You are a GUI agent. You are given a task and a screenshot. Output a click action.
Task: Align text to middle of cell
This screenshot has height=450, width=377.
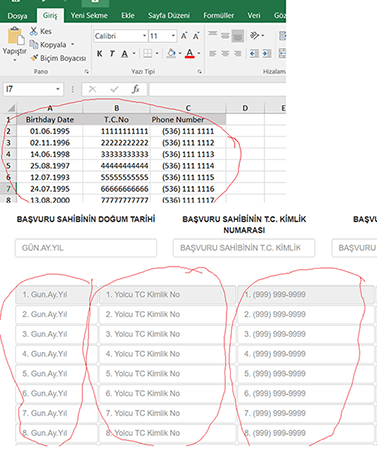pyautogui.click(x=225, y=35)
